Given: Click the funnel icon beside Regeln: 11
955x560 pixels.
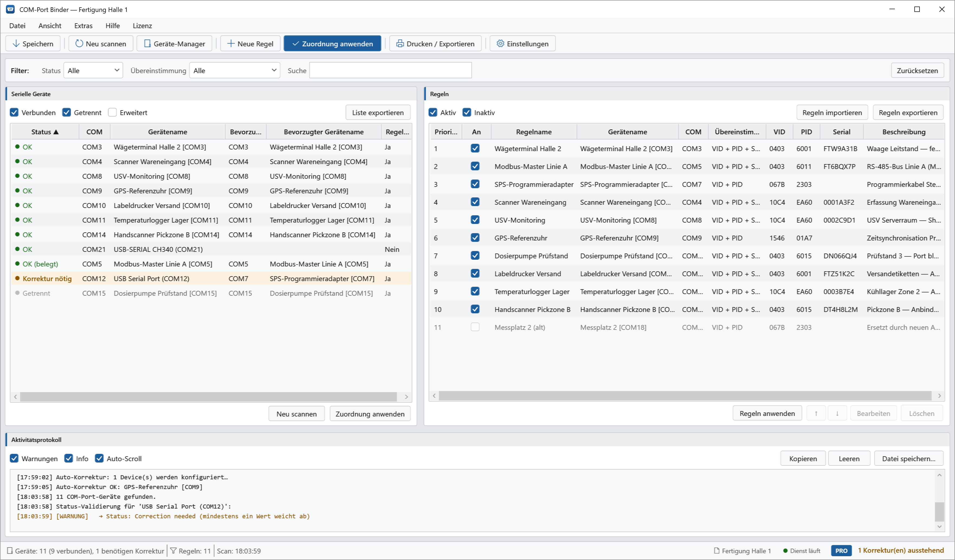Looking at the screenshot, I should coord(173,551).
